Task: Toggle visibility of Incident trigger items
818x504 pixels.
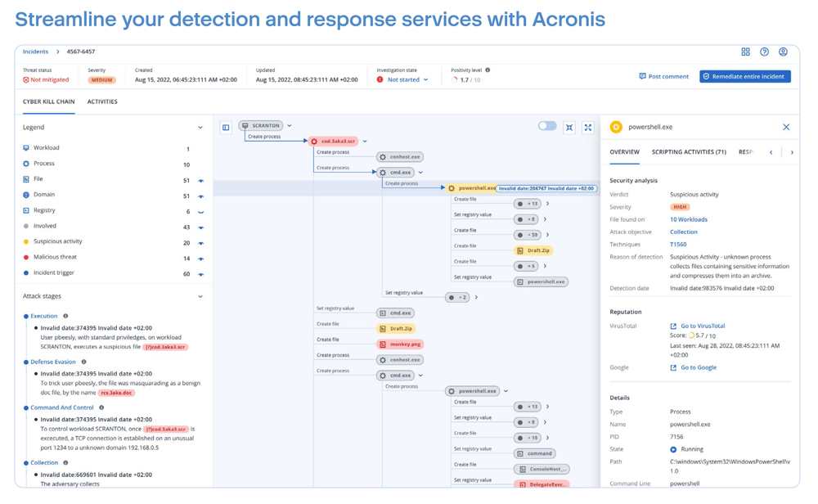Action: (x=201, y=274)
